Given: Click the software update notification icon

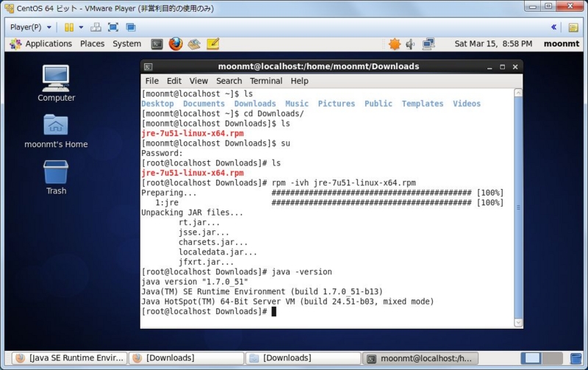Looking at the screenshot, I should click(395, 44).
